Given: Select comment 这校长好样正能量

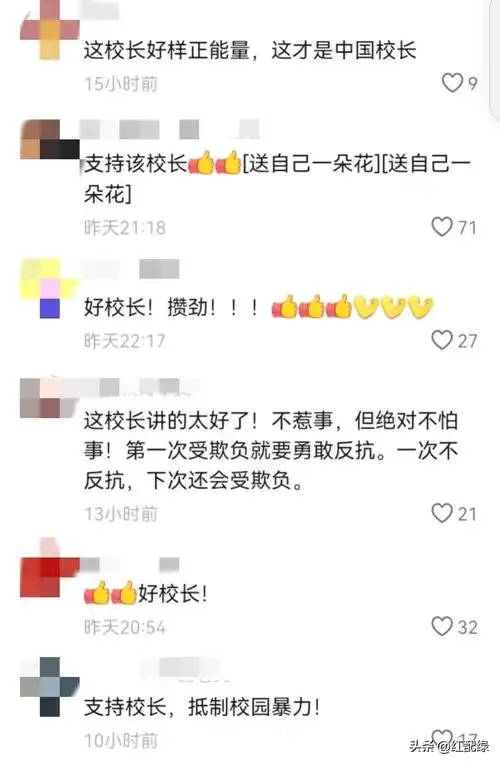Looking at the screenshot, I should 250,51.
